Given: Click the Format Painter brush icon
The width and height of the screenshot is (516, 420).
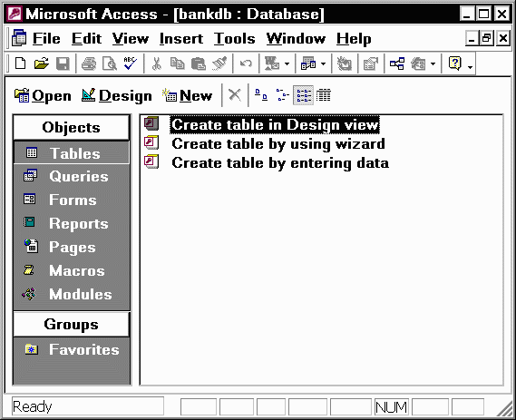Looking at the screenshot, I should pyautogui.click(x=219, y=63).
